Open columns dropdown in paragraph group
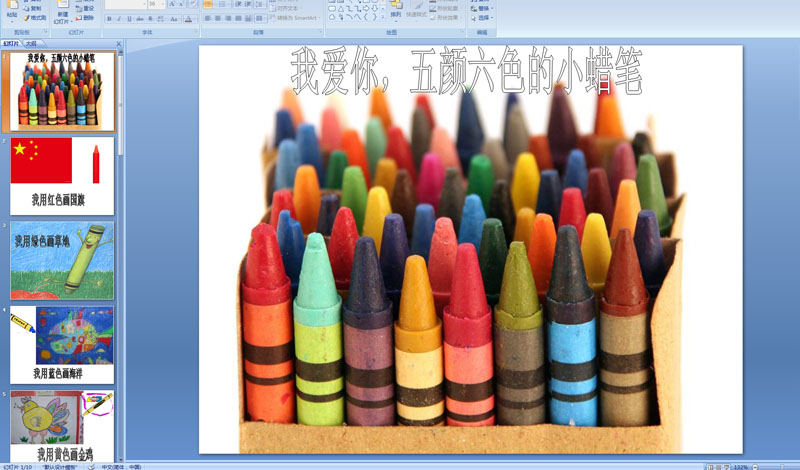The image size is (800, 470). (260, 18)
